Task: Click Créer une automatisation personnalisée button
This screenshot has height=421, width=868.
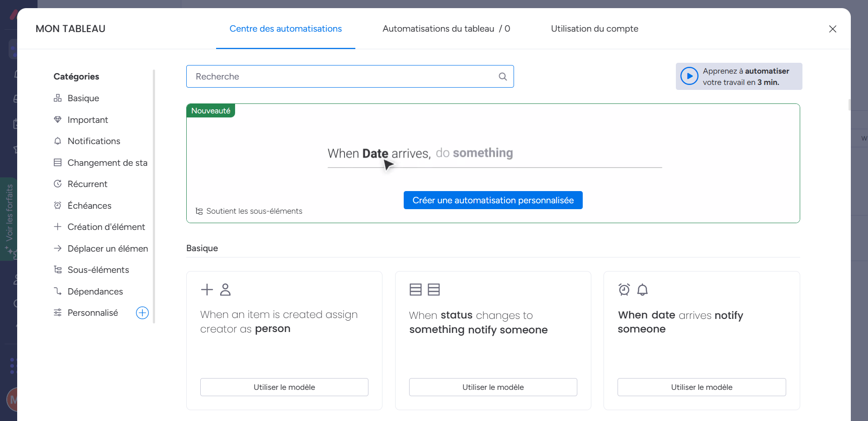Action: (x=493, y=200)
